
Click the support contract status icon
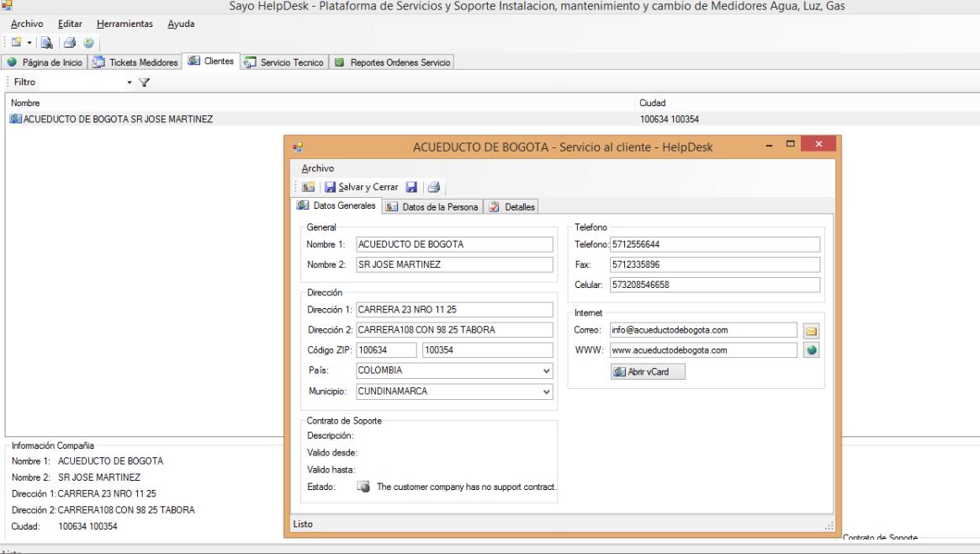click(x=363, y=487)
